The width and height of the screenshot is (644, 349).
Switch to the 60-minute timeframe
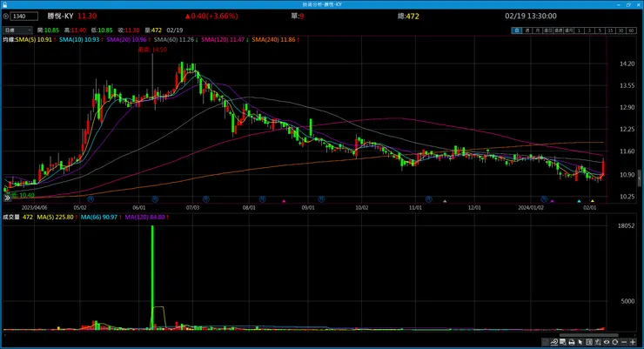(632, 30)
